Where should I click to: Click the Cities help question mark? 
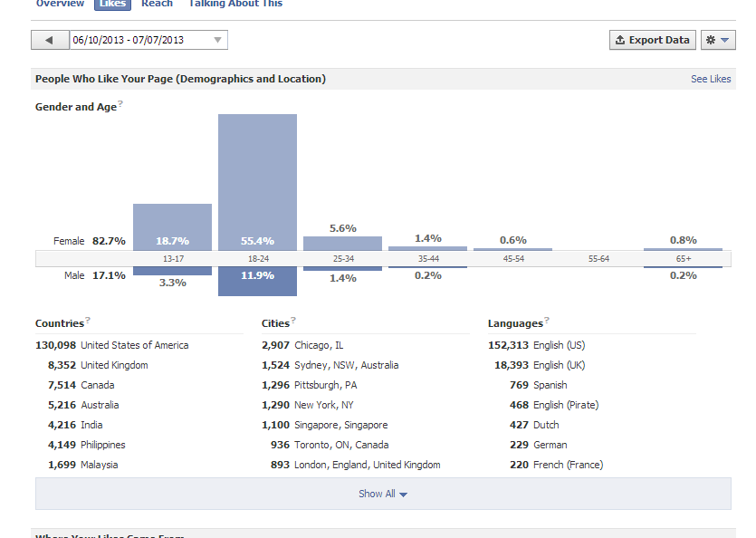[x=293, y=320]
